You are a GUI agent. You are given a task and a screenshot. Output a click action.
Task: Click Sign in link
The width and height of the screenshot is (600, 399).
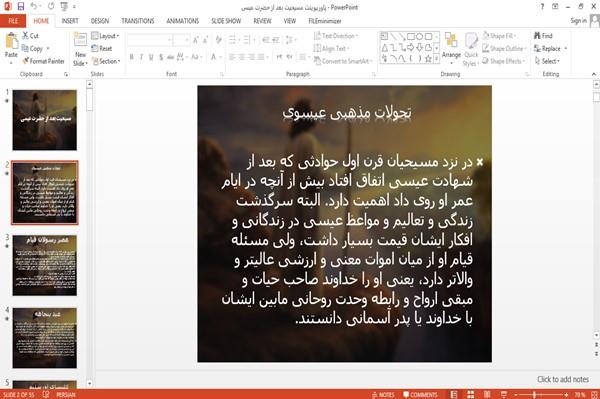click(x=578, y=21)
